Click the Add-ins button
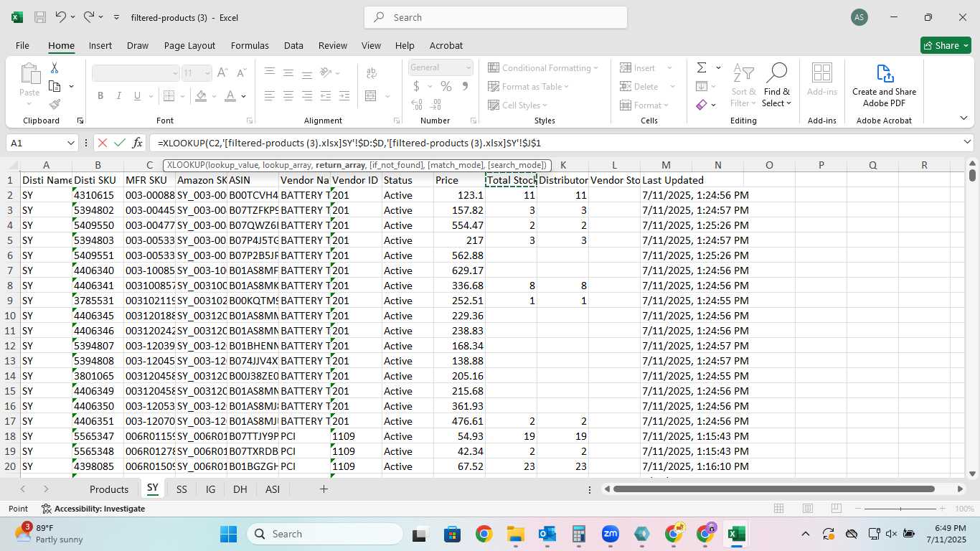The image size is (980, 551). pos(822,79)
